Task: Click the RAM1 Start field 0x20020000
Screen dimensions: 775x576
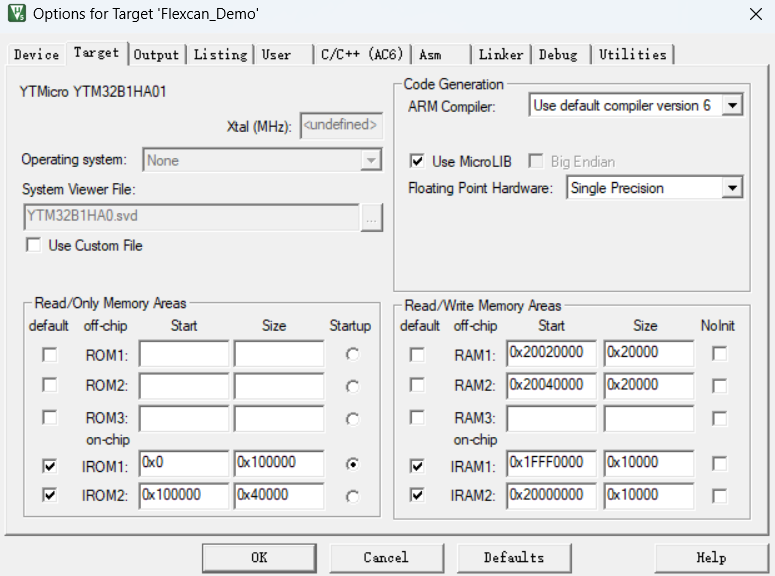Action: 552,354
